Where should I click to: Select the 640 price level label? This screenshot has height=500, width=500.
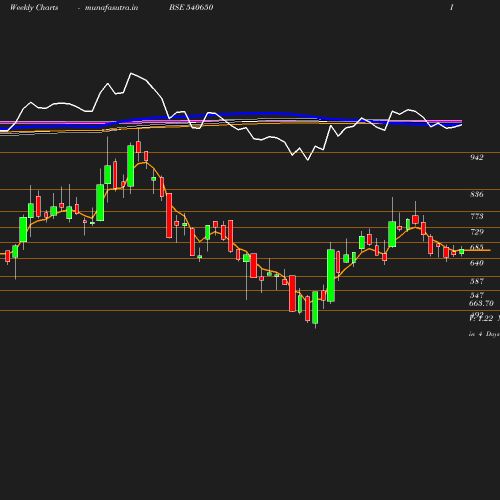point(477,263)
